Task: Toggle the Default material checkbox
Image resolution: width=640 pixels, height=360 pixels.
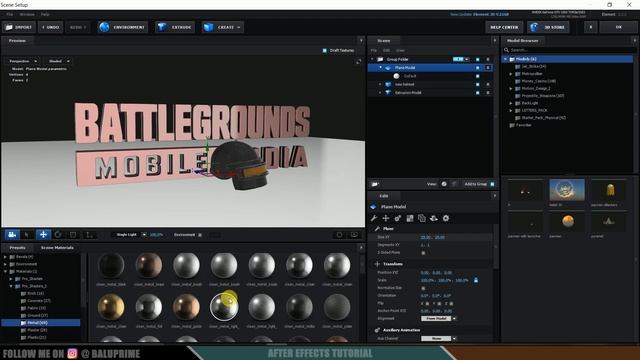Action: (x=478, y=76)
